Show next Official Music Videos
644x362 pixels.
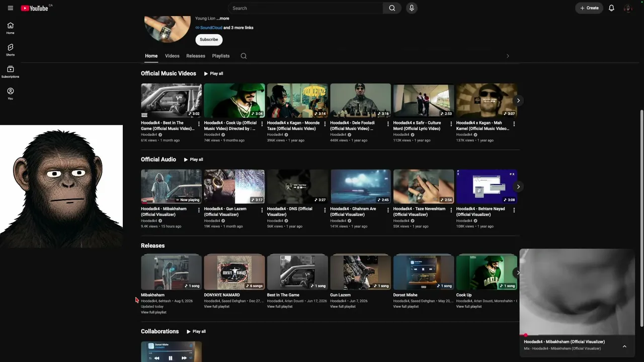(518, 101)
